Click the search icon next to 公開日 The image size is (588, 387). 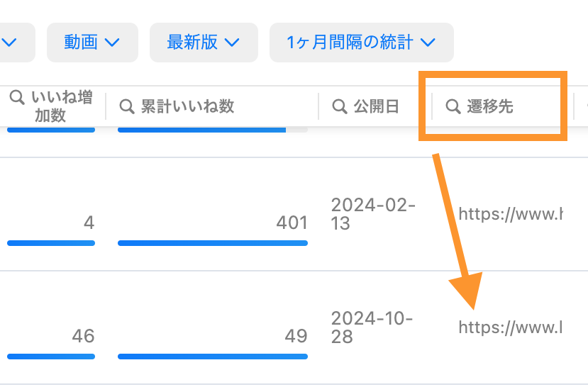[340, 107]
